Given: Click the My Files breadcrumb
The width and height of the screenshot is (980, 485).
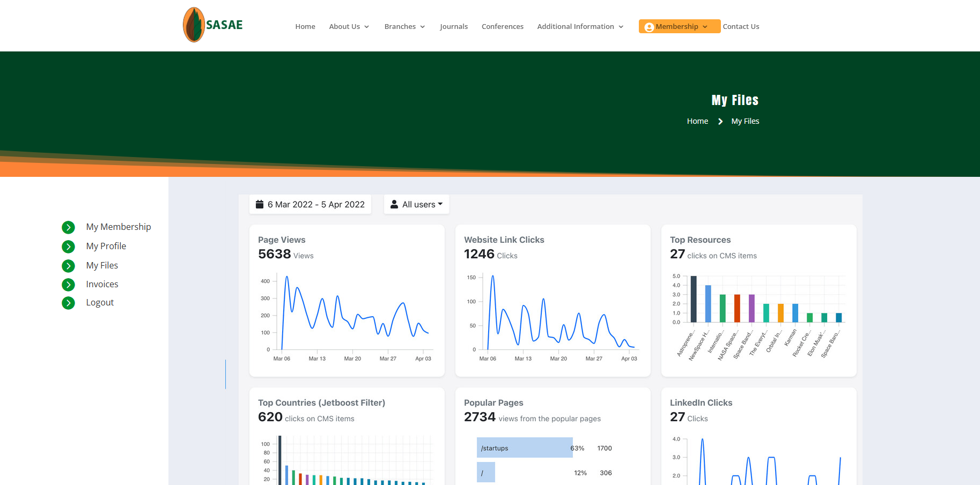Looking at the screenshot, I should (745, 121).
